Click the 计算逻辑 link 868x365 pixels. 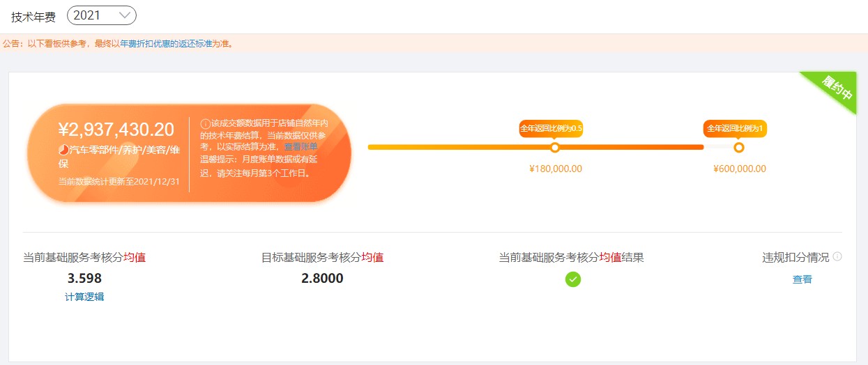tap(84, 297)
